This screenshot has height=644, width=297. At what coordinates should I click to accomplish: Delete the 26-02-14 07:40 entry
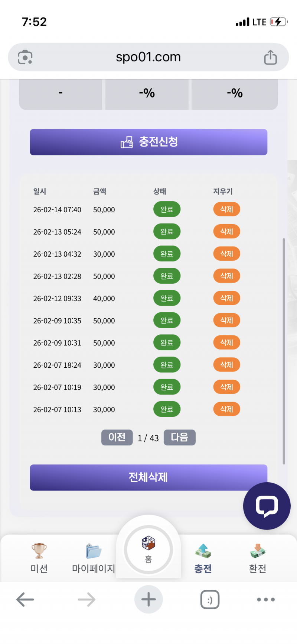[226, 209]
